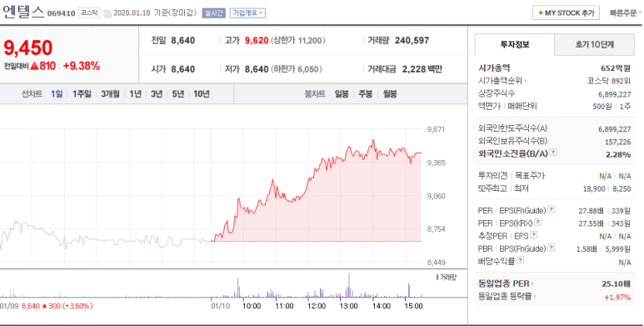This screenshot has width=644, height=326.
Task: Click the help icon next to EPS(KRX)
Action: [537, 223]
